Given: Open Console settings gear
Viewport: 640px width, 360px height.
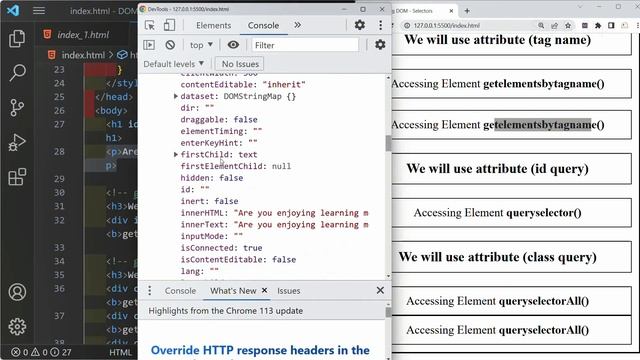Looking at the screenshot, I should click(380, 44).
